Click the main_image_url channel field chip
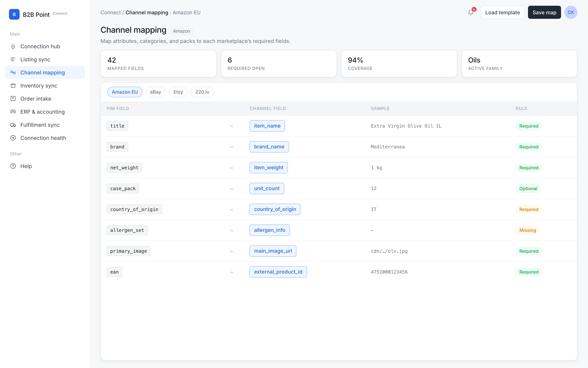This screenshot has height=368, width=588. [273, 251]
